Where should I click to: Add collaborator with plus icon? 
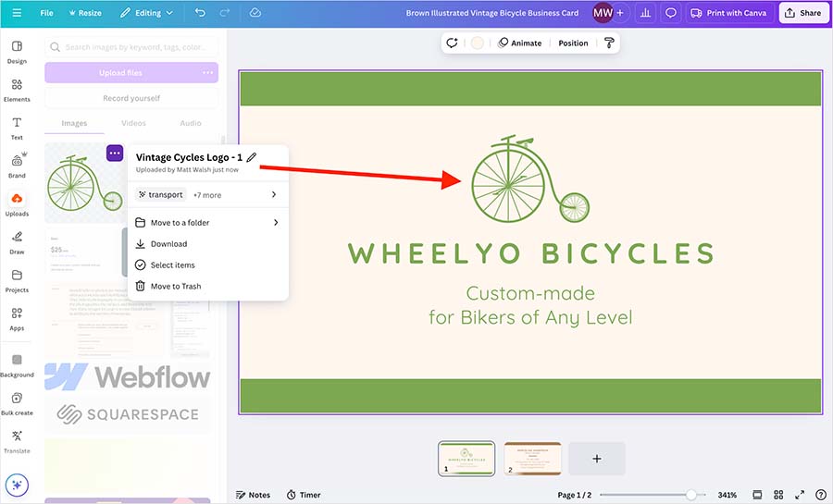pyautogui.click(x=620, y=13)
